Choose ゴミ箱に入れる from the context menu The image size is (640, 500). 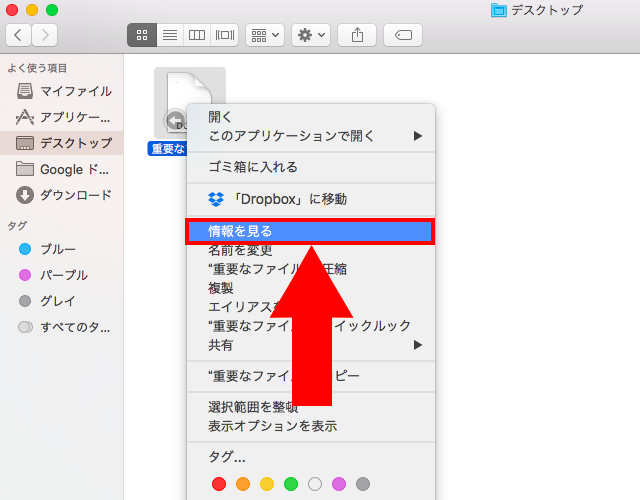252,167
